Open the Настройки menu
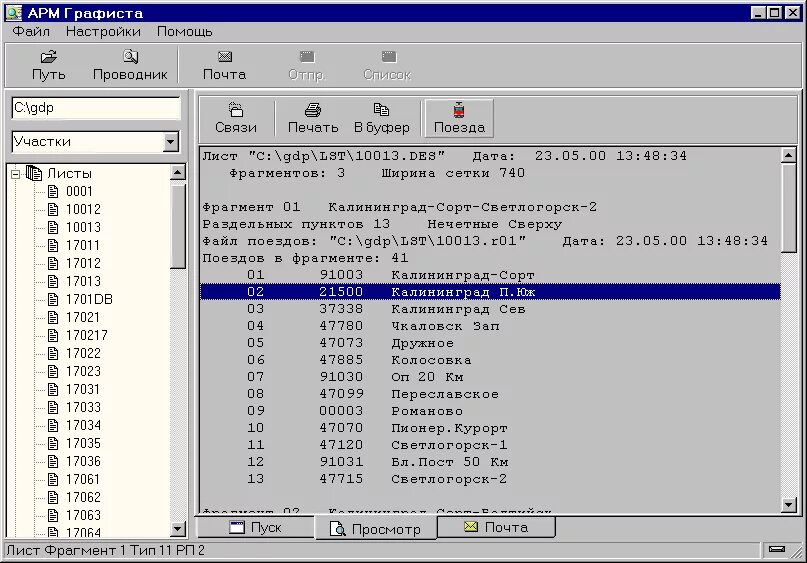 coord(103,31)
